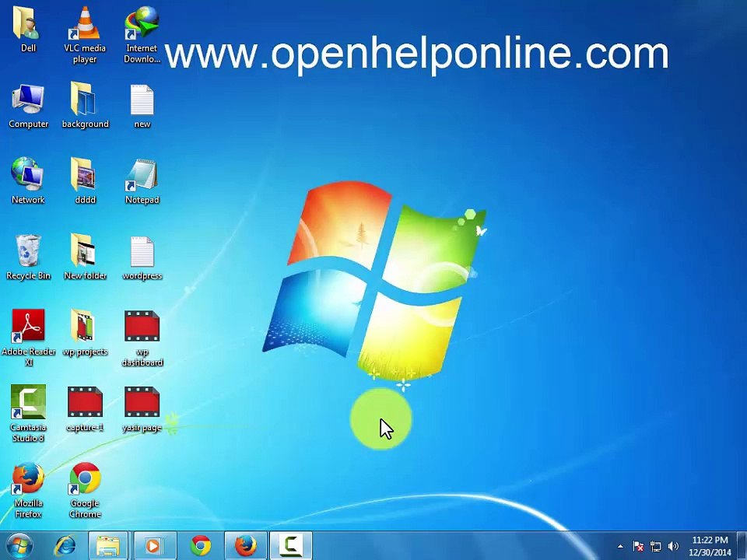Select the wp projects folder
Screen dimensions: 747x560
point(86,332)
